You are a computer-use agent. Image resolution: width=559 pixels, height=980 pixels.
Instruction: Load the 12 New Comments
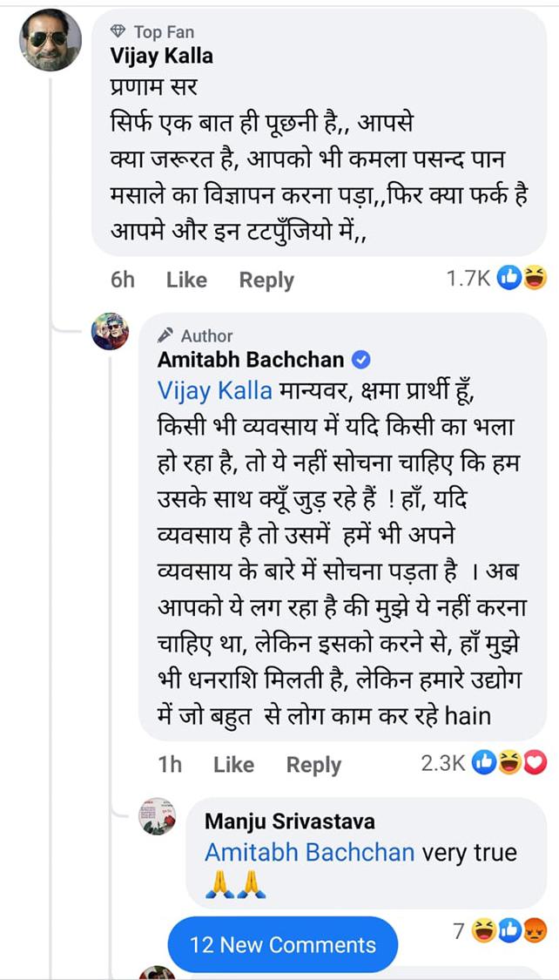click(283, 944)
